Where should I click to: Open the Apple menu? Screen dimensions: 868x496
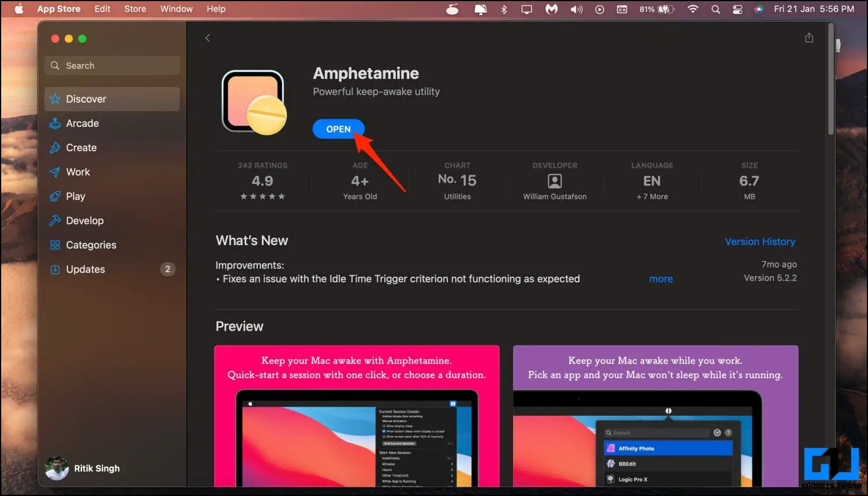(x=18, y=9)
